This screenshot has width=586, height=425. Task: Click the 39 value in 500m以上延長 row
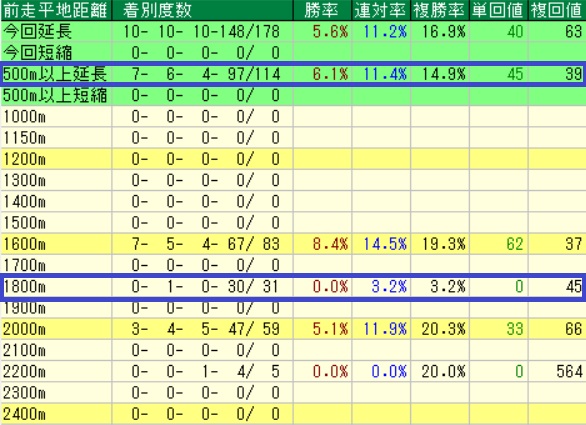coord(574,74)
